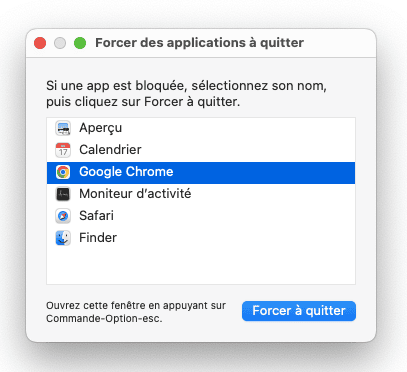The height and width of the screenshot is (372, 407).
Task: Click the Moniteur d'activité icon
Action: [63, 194]
